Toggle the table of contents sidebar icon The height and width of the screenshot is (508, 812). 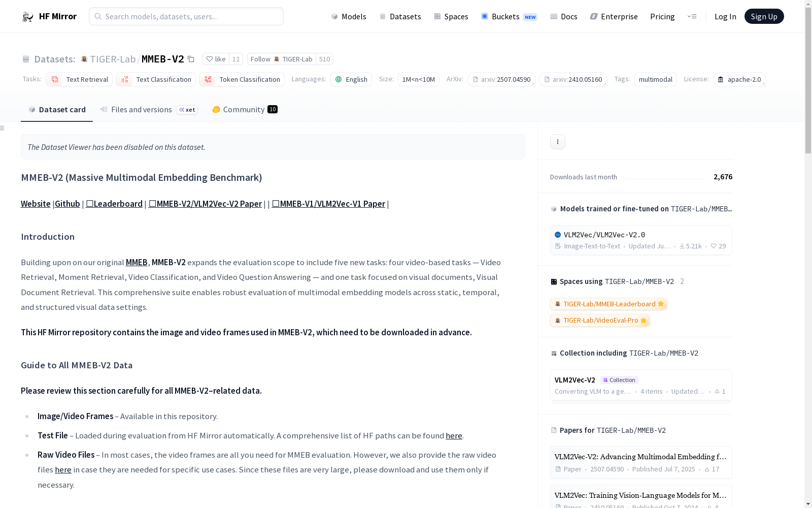tap(3, 128)
